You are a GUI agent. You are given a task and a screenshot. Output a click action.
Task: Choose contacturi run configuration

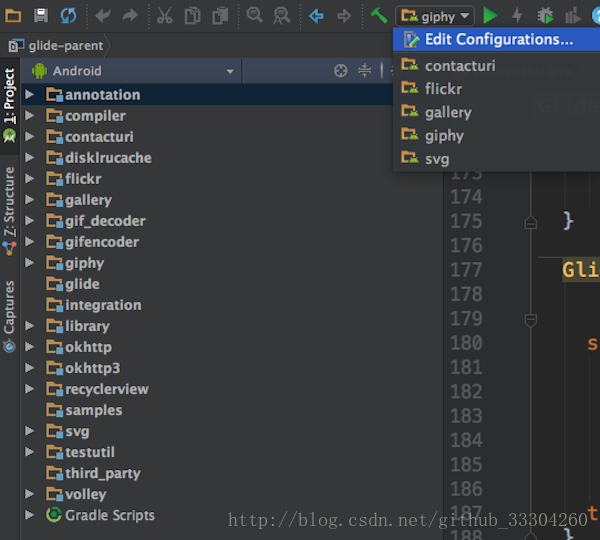496,66
